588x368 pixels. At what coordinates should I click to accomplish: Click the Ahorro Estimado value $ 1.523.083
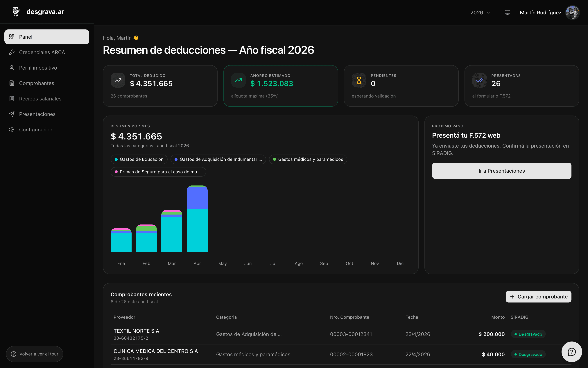272,84
